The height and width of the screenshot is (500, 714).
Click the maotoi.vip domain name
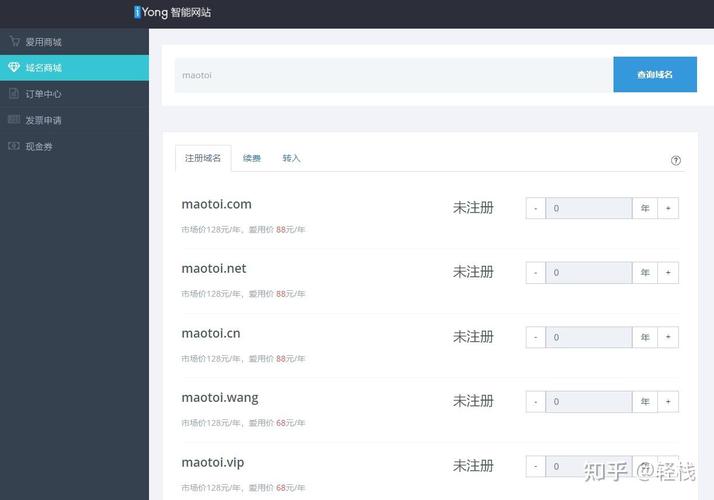213,463
